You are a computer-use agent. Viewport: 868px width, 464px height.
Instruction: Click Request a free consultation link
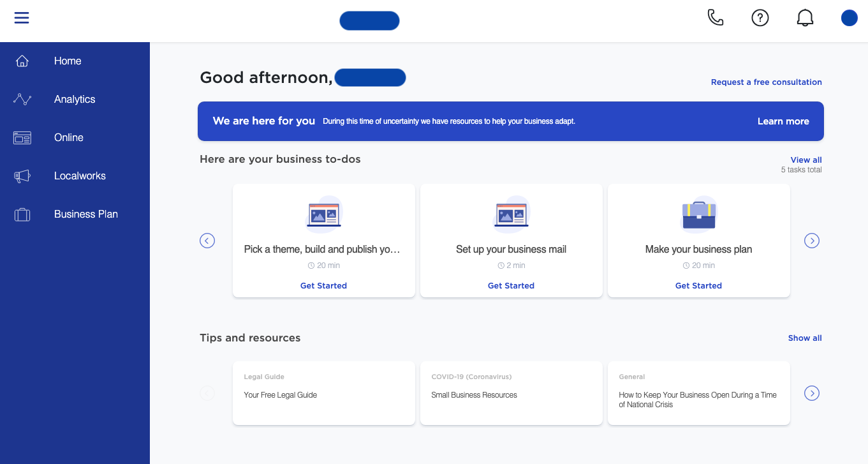766,82
